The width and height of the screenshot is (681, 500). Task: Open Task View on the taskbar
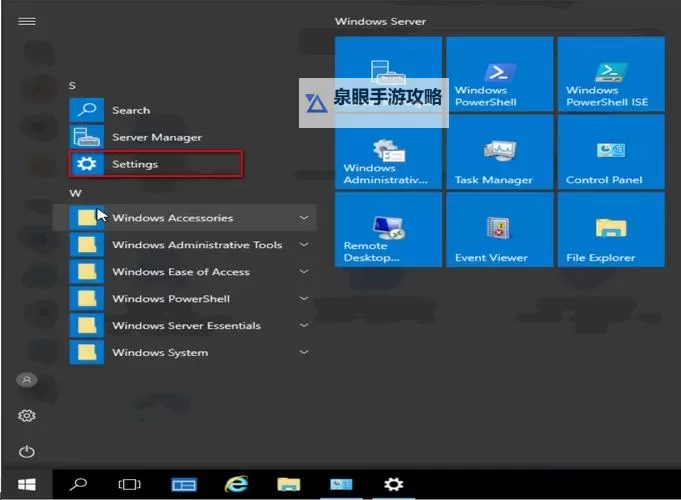click(x=129, y=484)
